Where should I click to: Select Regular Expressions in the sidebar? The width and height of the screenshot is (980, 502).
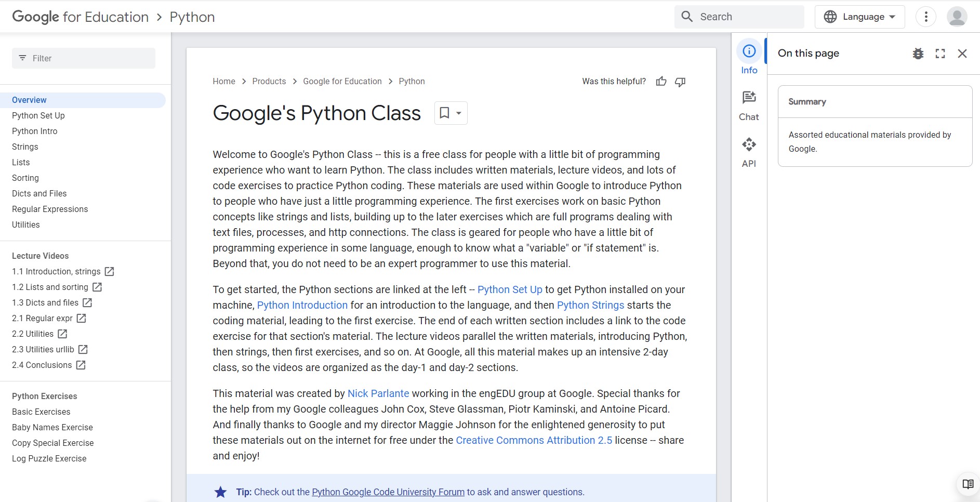coord(49,209)
